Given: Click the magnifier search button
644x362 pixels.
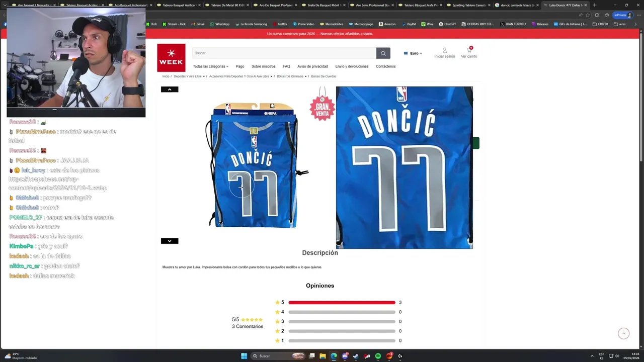Looking at the screenshot, I should pyautogui.click(x=383, y=53).
